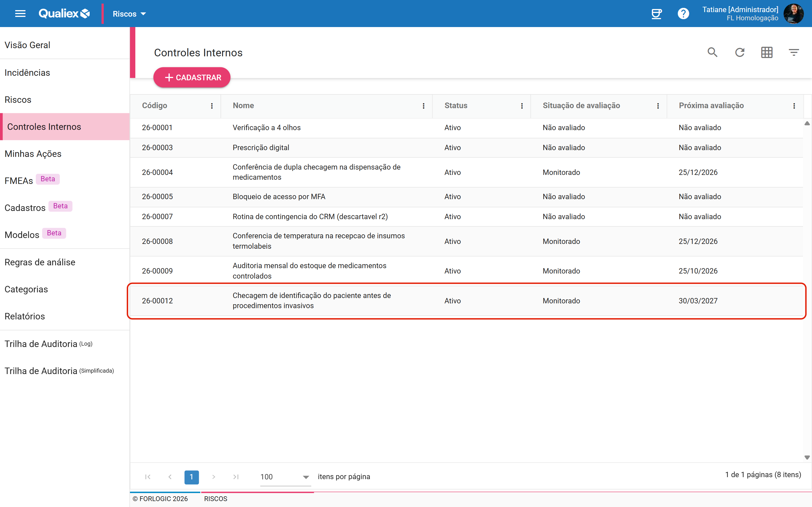Open row 26-00012 Checagem de identificação
Image resolution: width=812 pixels, height=507 pixels.
[x=466, y=301]
